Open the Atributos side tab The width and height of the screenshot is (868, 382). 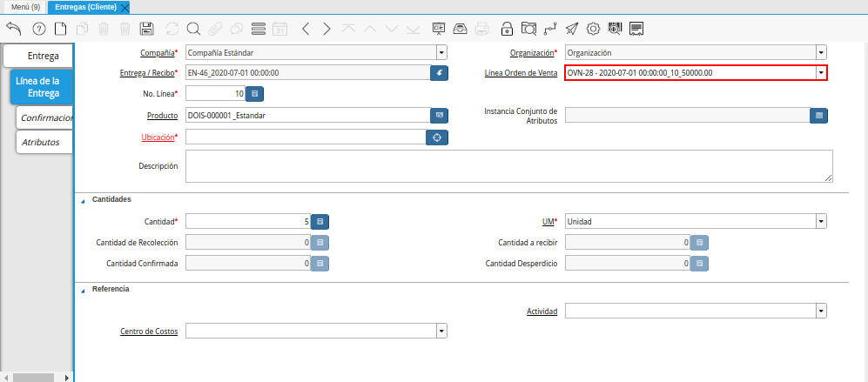tap(45, 143)
